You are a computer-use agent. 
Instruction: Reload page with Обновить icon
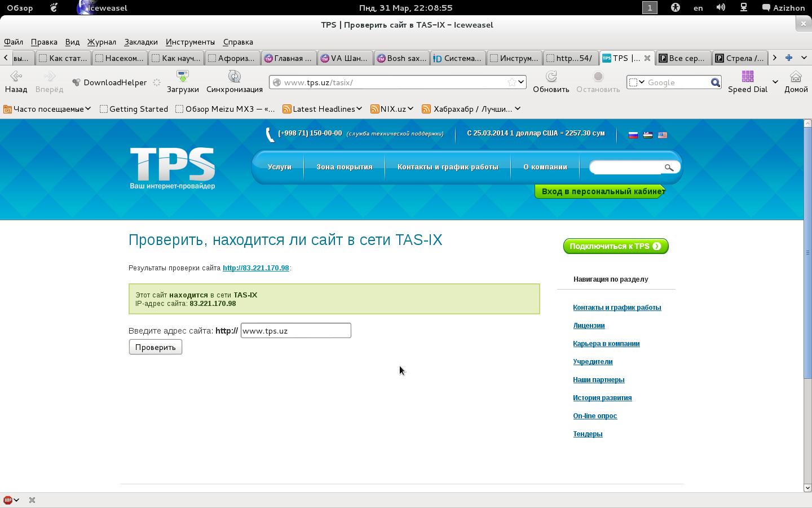coord(551,76)
